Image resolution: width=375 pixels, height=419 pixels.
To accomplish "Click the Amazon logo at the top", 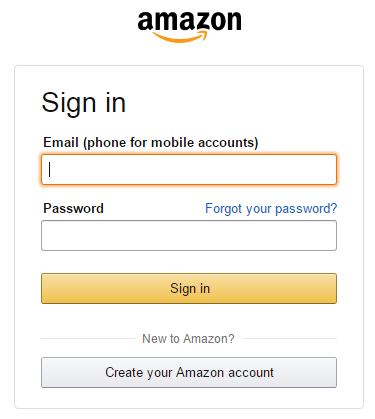I will tap(189, 27).
